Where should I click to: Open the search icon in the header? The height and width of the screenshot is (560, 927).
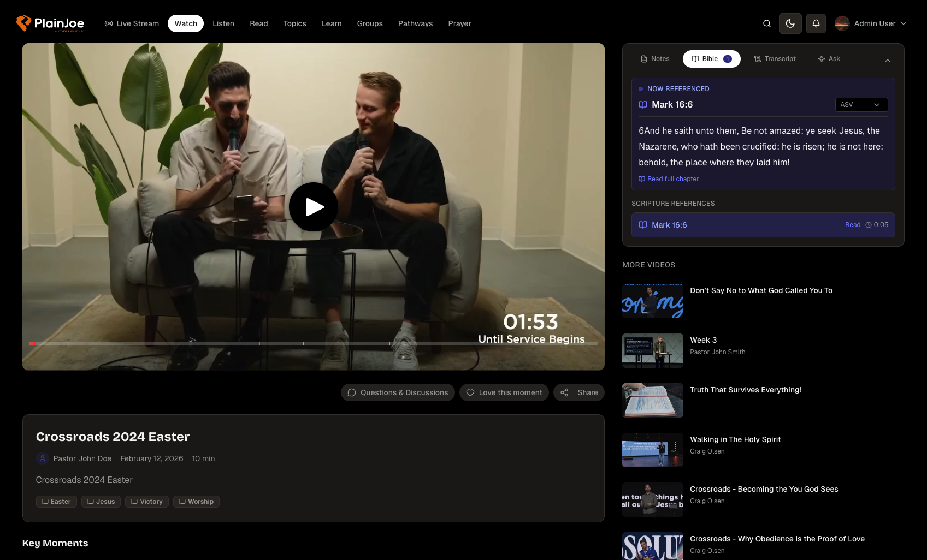766,23
